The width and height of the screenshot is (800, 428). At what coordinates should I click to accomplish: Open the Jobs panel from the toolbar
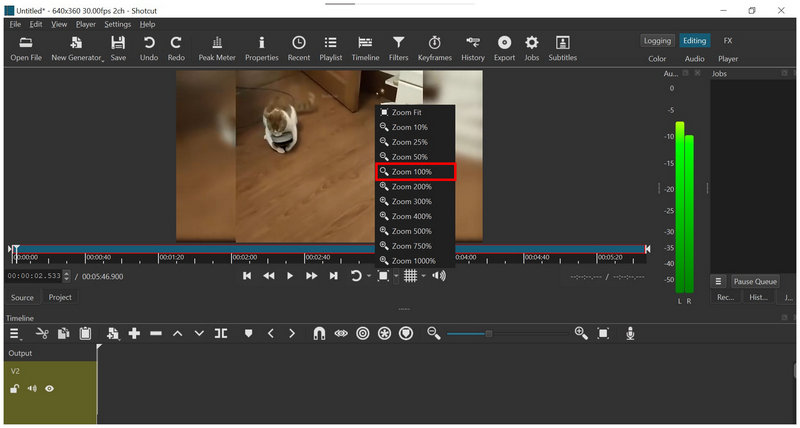[532, 49]
